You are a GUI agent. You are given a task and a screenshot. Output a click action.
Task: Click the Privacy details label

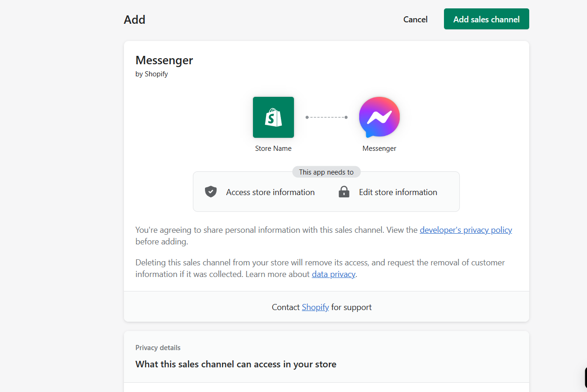pos(158,348)
